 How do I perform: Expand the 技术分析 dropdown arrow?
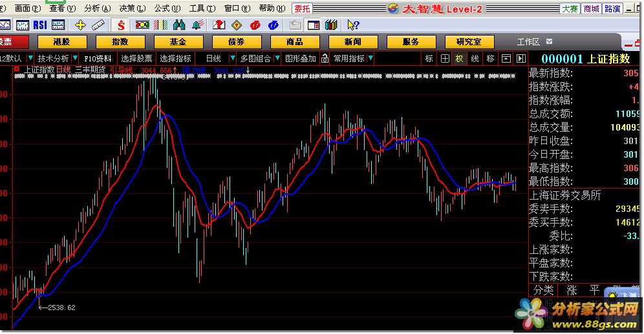click(75, 59)
